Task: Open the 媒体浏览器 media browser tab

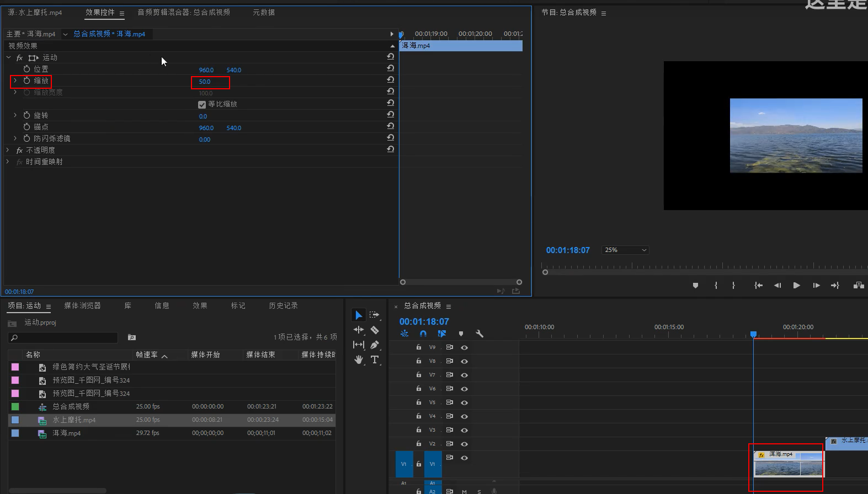Action: tap(82, 305)
